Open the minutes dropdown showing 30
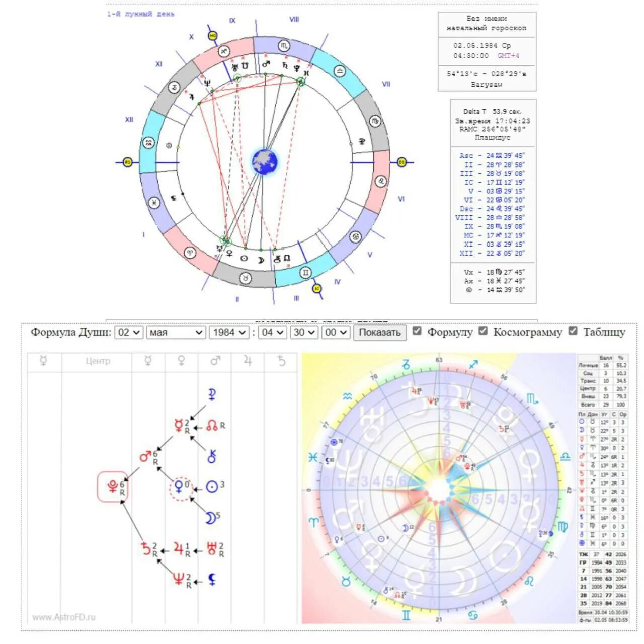The width and height of the screenshot is (644, 644). tap(304, 332)
